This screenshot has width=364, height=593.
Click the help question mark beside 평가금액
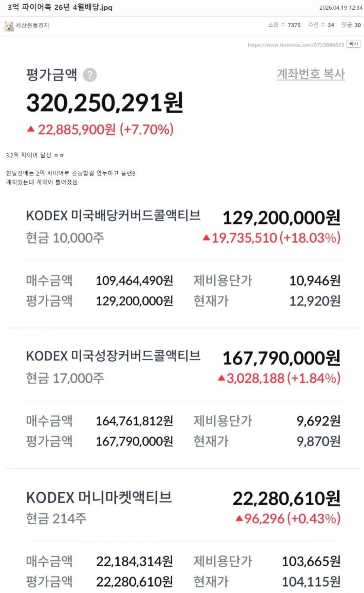click(x=90, y=75)
